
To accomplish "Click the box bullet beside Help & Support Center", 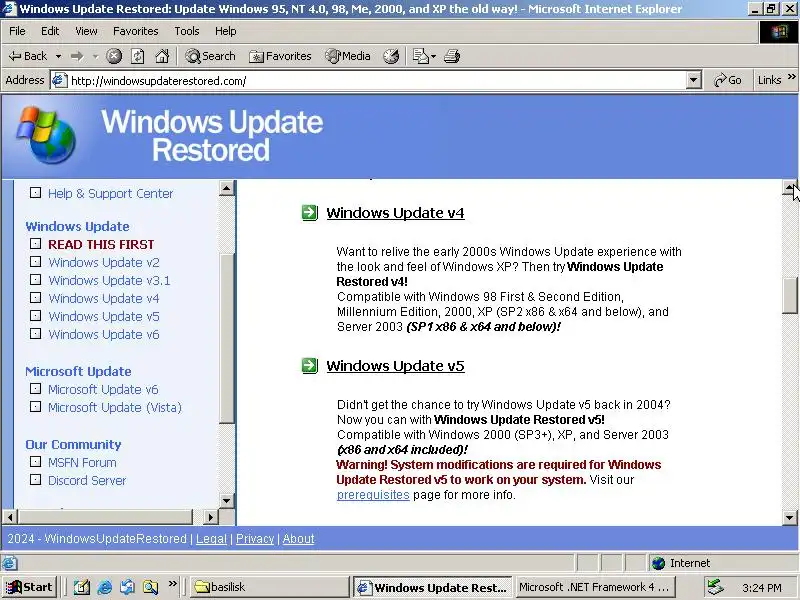I will pos(35,193).
